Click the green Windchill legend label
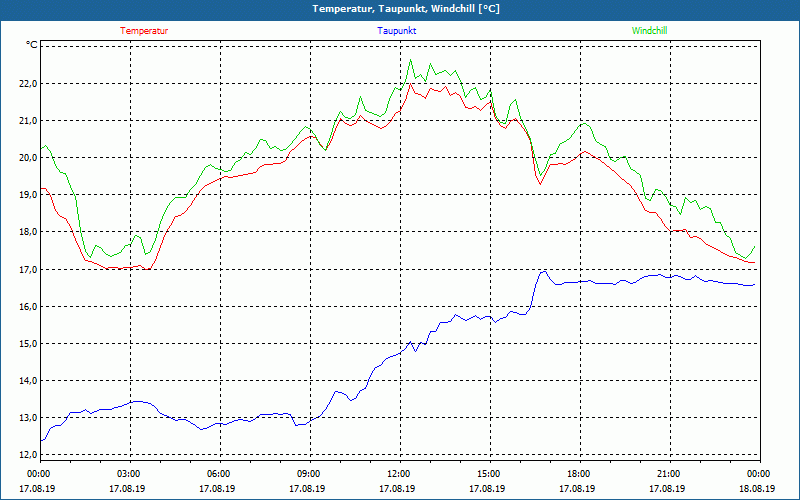The height and width of the screenshot is (500, 800). coord(649,31)
